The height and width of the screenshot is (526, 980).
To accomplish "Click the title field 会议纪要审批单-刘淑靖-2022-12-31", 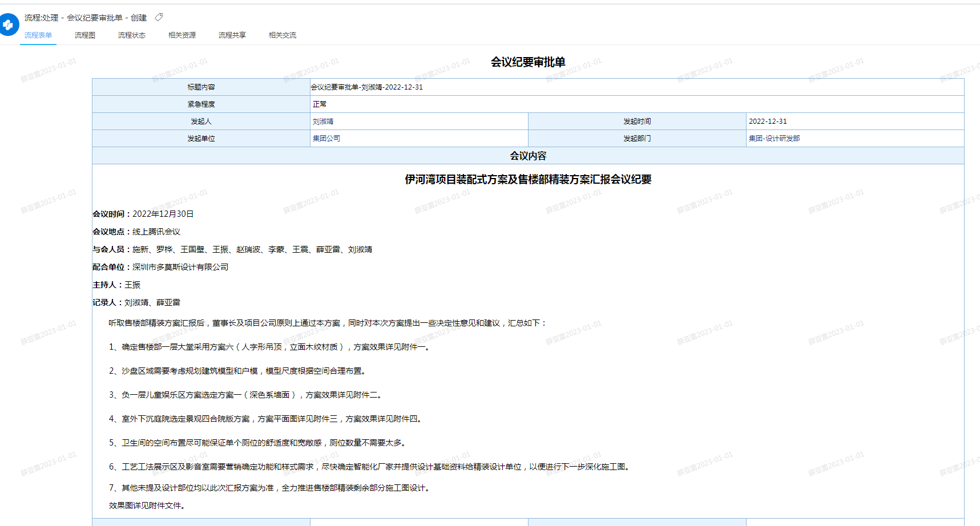I will pos(367,87).
